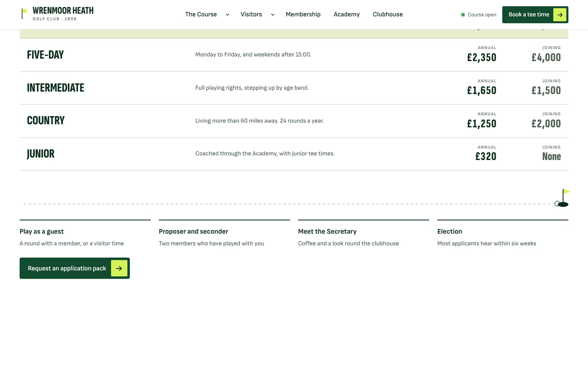Screen dimensions: 588x368
Task: Click the £1,500 joining fee
Action: click(x=546, y=91)
